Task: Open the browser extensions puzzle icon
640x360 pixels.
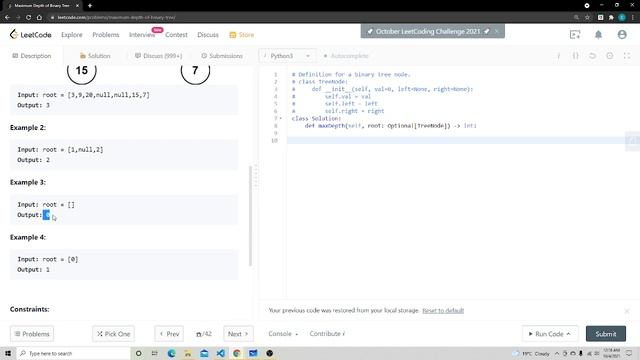Action: [611, 17]
